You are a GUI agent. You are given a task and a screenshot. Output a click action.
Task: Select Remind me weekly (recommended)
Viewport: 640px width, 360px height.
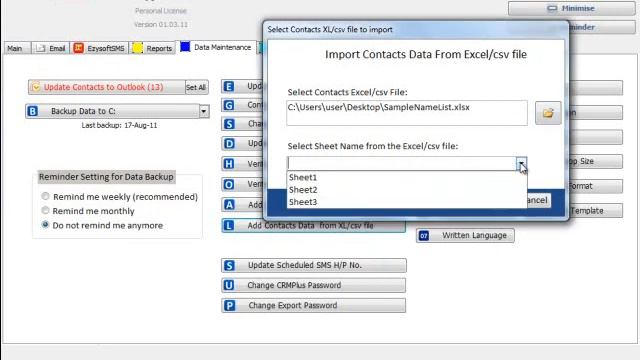[45, 196]
